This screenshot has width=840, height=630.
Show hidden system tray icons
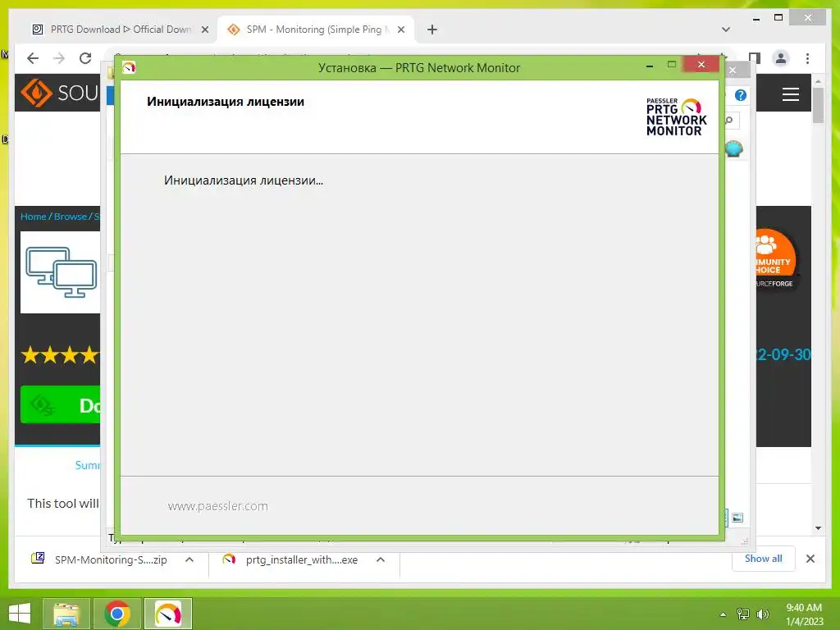coord(724,614)
